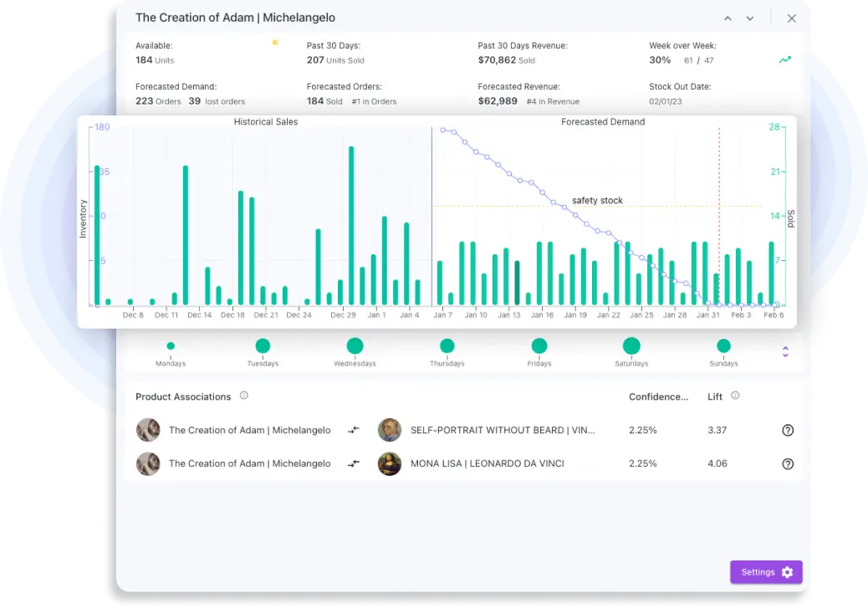The height and width of the screenshot is (609, 868).
Task: Click the Lift column header
Action: pyautogui.click(x=715, y=397)
